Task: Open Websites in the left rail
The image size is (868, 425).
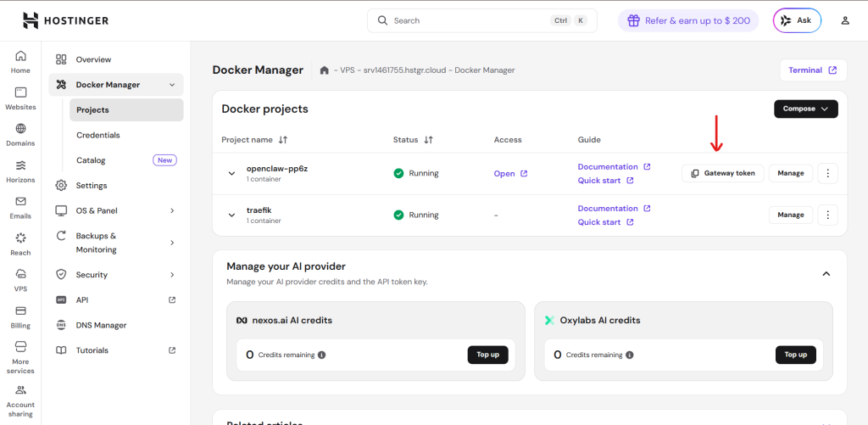Action: (x=20, y=98)
